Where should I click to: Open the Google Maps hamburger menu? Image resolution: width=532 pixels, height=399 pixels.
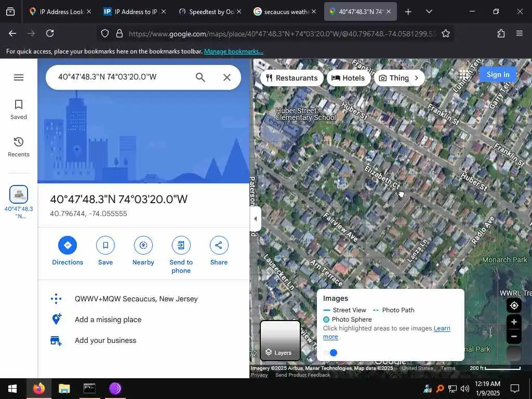19,77
